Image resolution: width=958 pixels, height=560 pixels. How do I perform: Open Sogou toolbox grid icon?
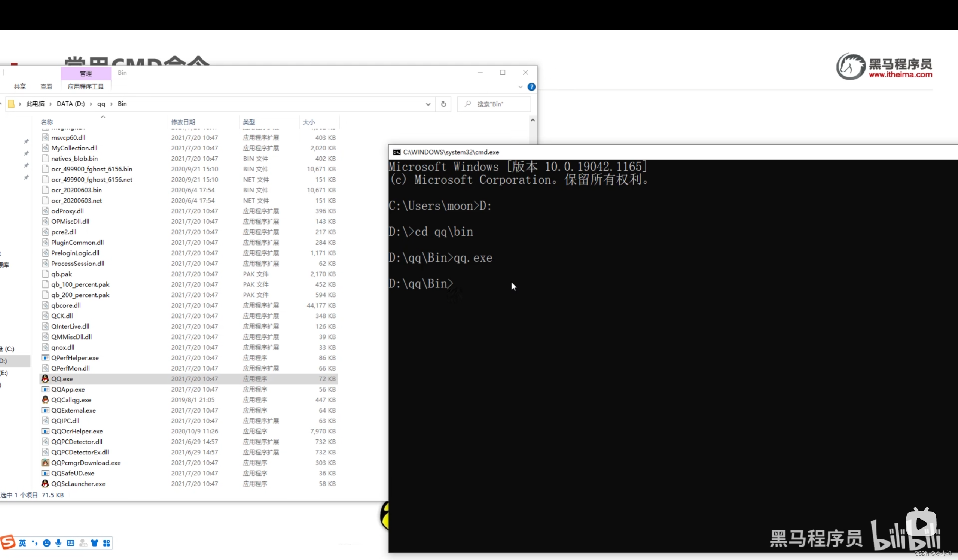point(106,543)
